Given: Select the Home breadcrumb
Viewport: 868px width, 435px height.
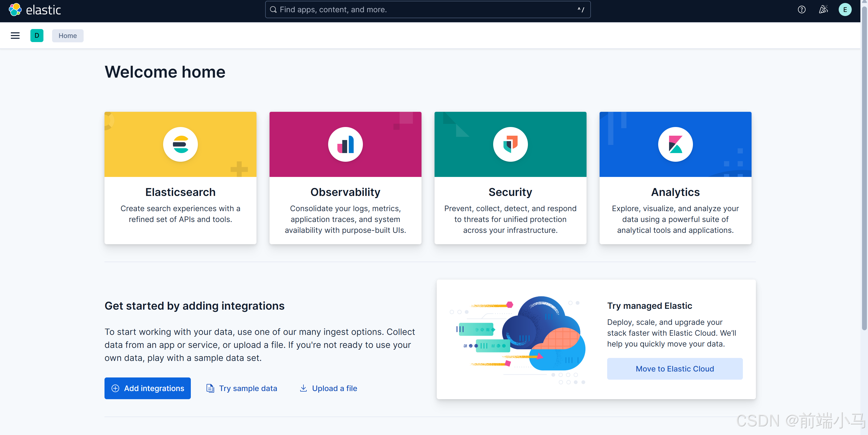Looking at the screenshot, I should [68, 36].
